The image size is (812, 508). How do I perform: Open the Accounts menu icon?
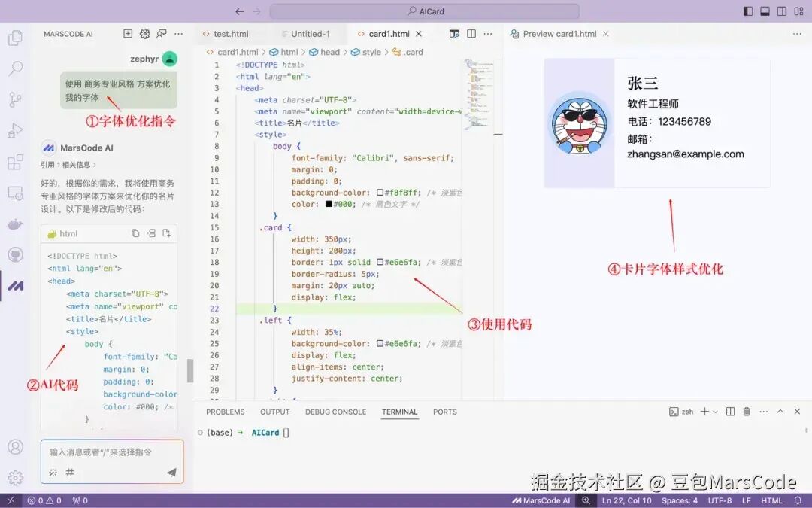click(16, 447)
